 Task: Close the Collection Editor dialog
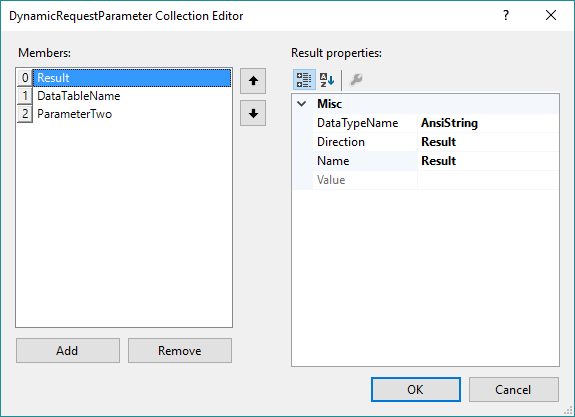tap(551, 15)
